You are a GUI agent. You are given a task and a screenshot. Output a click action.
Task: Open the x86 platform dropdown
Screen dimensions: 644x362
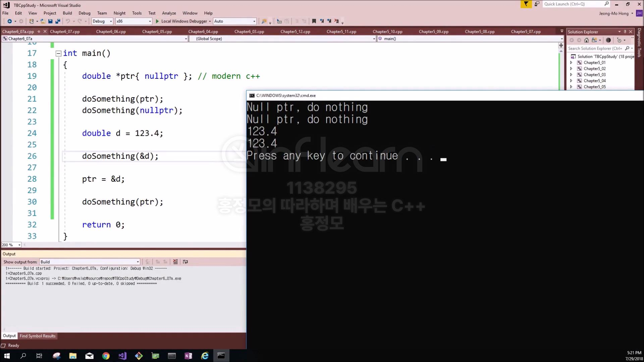click(150, 21)
